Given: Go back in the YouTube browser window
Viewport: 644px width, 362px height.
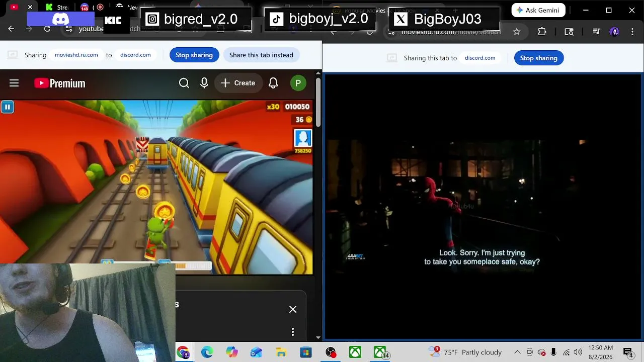Looking at the screenshot, I should coord(11,29).
